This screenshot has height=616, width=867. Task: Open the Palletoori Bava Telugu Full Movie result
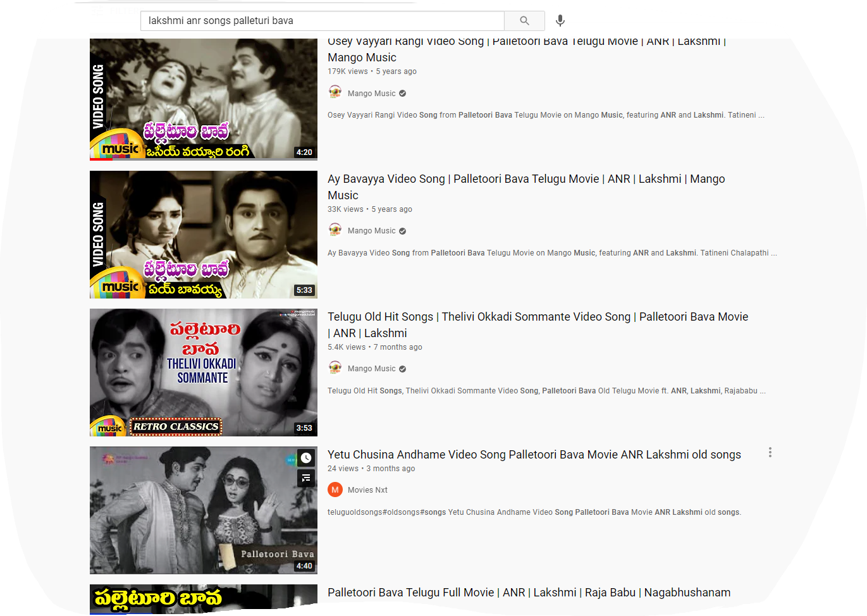pos(529,593)
